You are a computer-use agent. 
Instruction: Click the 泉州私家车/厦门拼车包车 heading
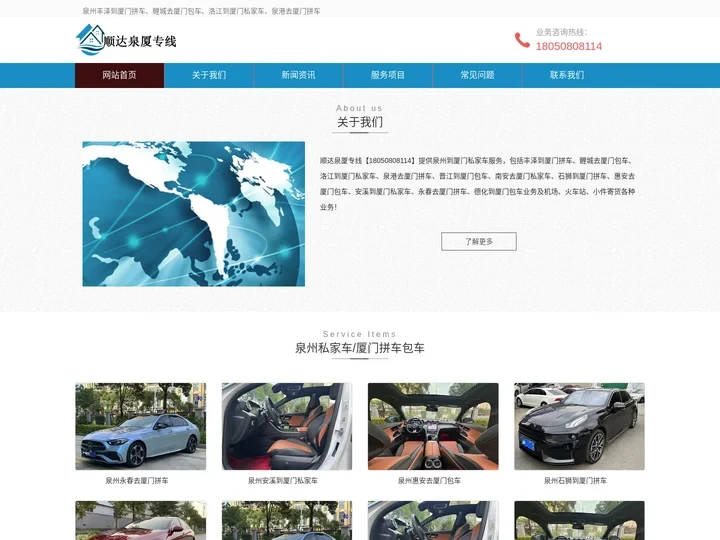pyautogui.click(x=360, y=348)
